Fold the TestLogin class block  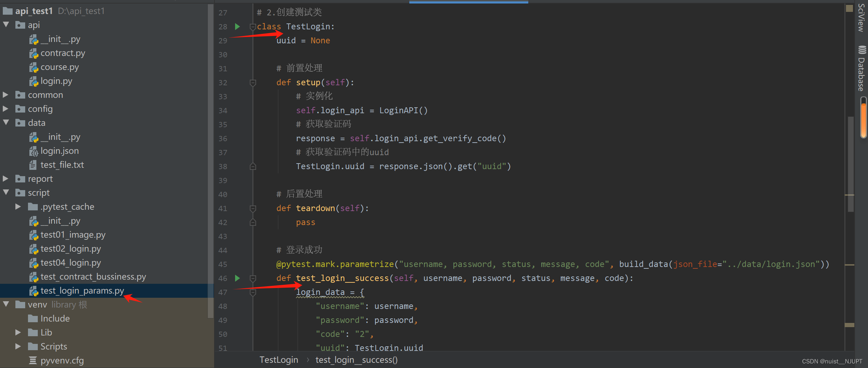(x=252, y=27)
